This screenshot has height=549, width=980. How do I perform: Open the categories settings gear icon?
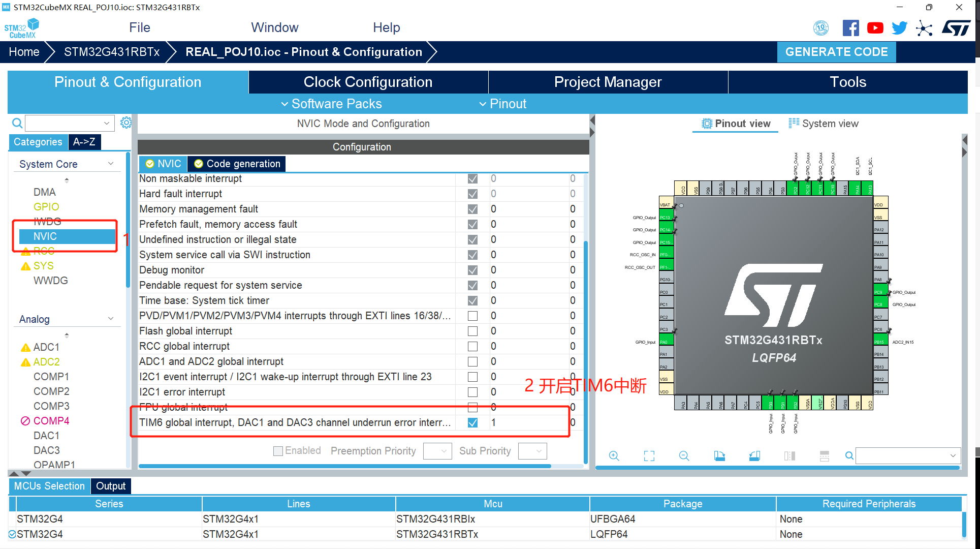coord(125,123)
